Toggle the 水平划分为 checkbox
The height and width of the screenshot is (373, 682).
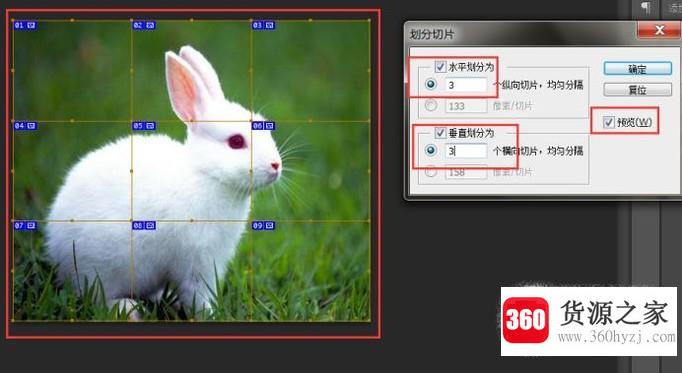coord(440,67)
